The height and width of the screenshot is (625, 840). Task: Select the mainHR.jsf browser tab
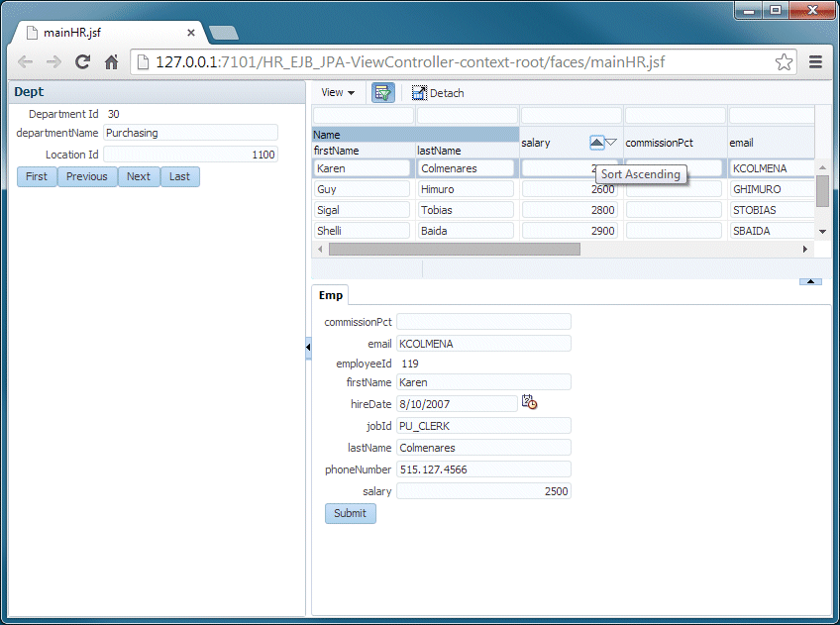tap(107, 33)
